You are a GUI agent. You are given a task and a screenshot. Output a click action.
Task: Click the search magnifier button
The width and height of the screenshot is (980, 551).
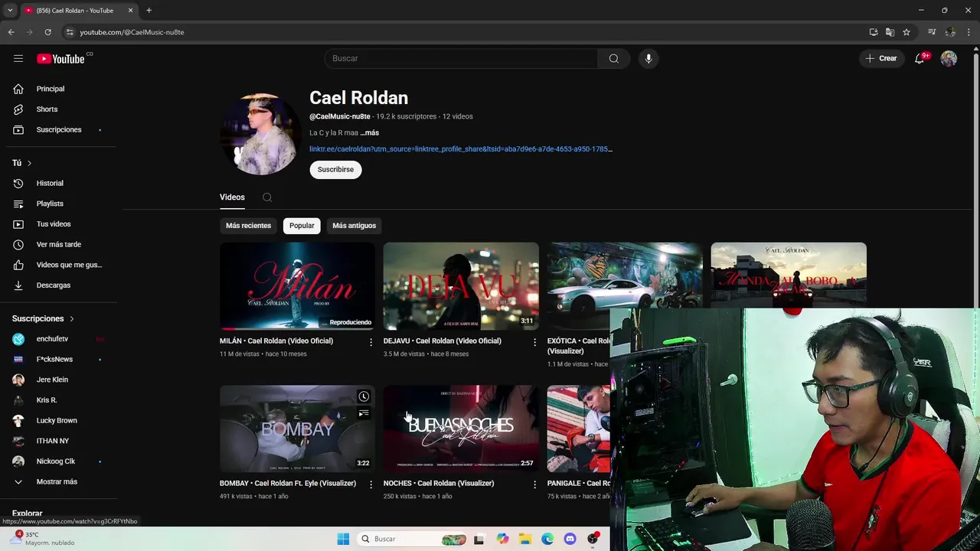click(613, 58)
